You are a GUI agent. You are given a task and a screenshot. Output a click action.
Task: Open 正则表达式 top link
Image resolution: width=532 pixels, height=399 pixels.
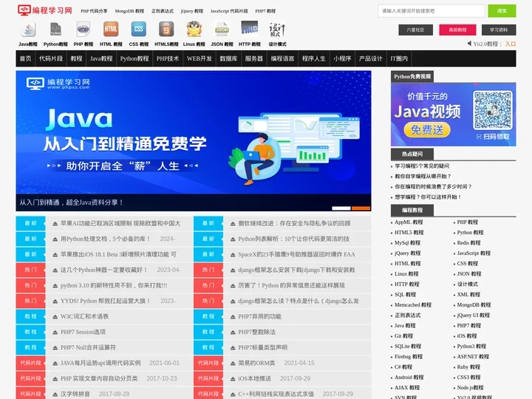pyautogui.click(x=162, y=11)
